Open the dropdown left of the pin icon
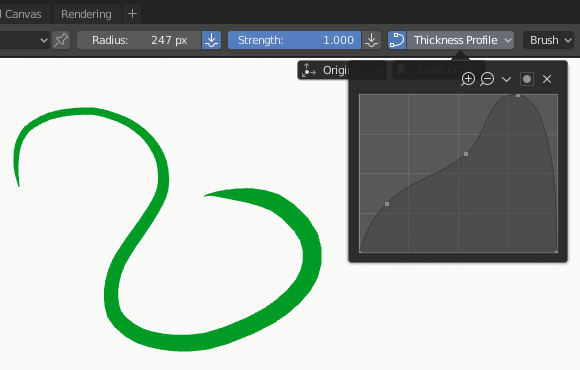580x370 pixels. click(x=24, y=40)
